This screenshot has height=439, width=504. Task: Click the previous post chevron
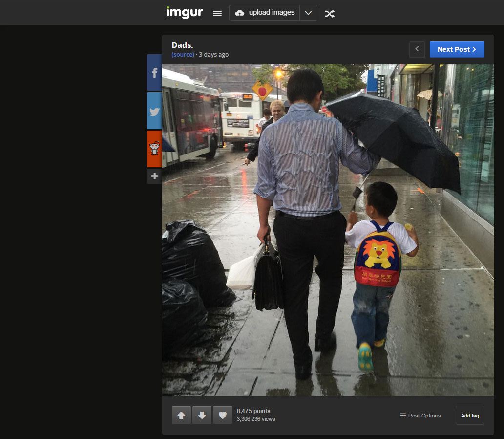point(417,49)
